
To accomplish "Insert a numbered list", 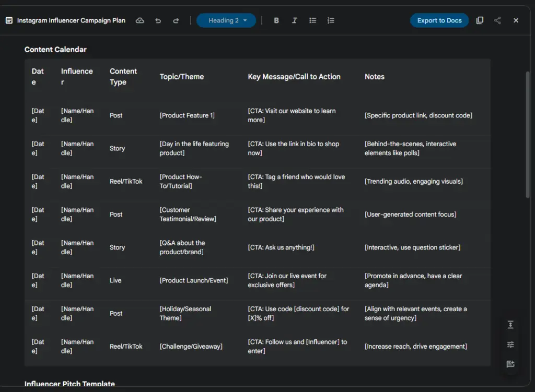I will 331,20.
